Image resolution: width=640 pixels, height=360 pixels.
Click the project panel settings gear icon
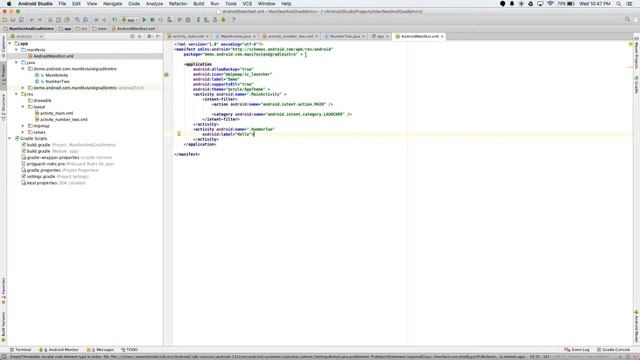tap(149, 36)
